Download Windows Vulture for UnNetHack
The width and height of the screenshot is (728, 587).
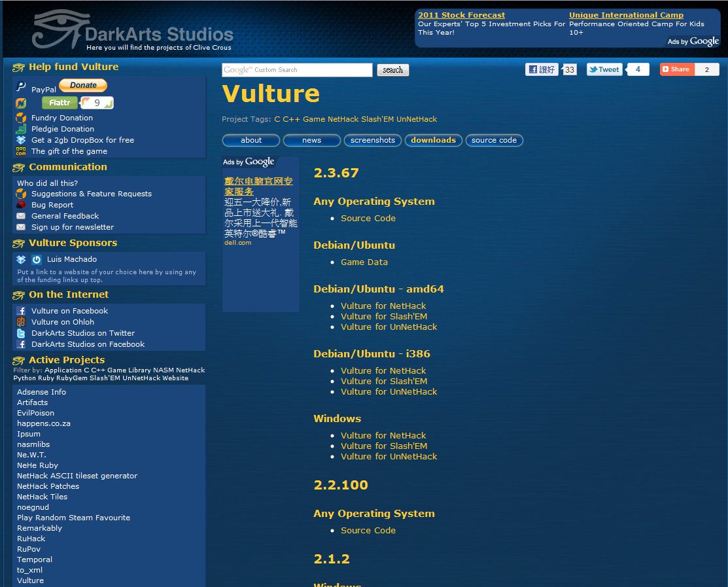coord(389,457)
